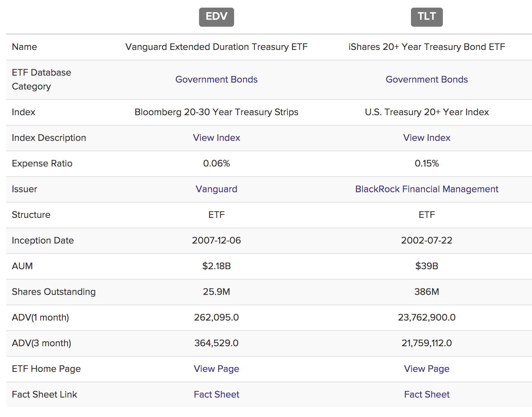
Task: Select the iShares 20+ Year Treasury Bond ETF name
Action: 427,47
